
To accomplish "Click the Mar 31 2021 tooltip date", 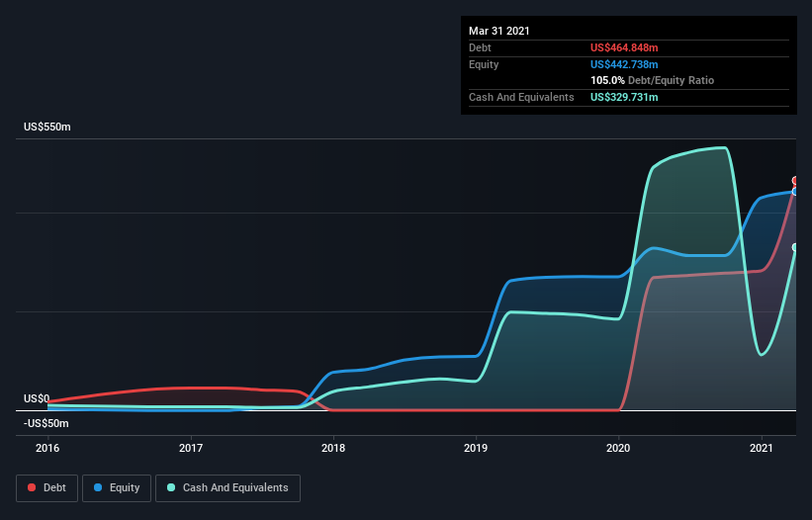I will (x=499, y=31).
